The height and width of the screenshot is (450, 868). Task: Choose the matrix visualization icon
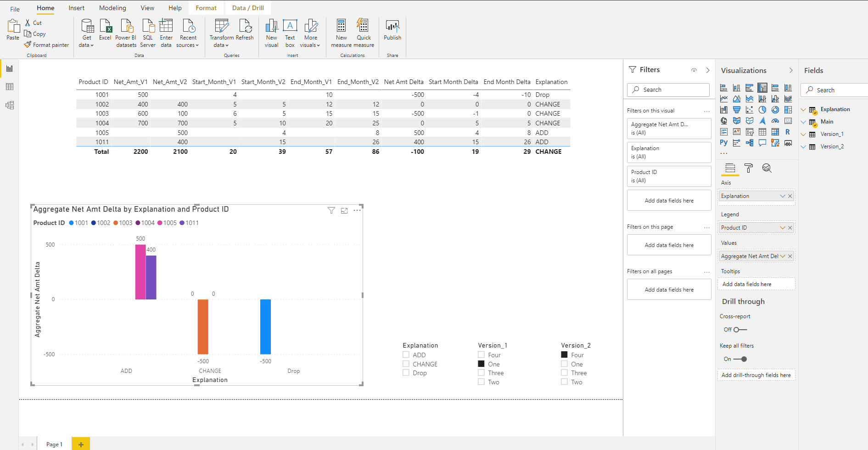(775, 132)
